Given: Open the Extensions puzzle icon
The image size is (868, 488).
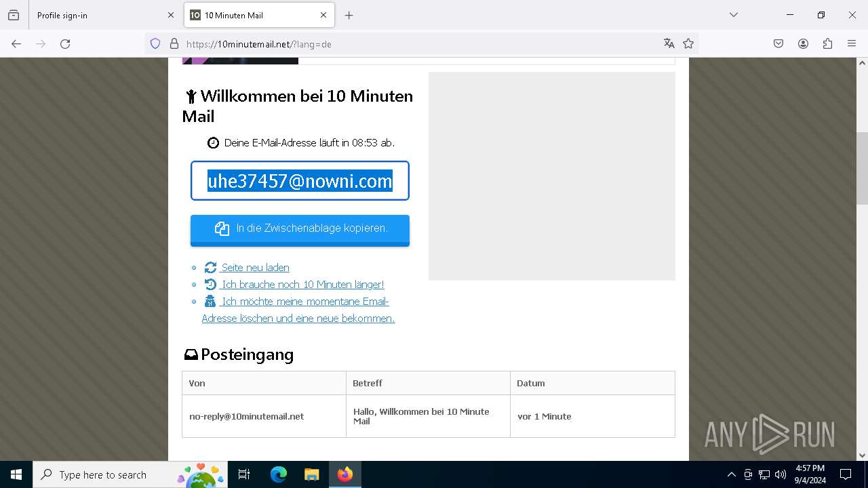Looking at the screenshot, I should click(827, 43).
